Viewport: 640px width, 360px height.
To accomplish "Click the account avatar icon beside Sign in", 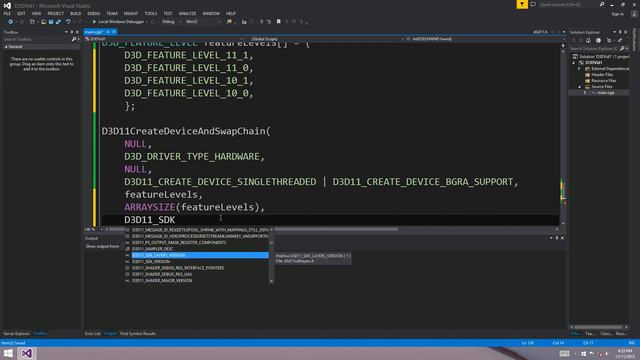I will point(634,14).
